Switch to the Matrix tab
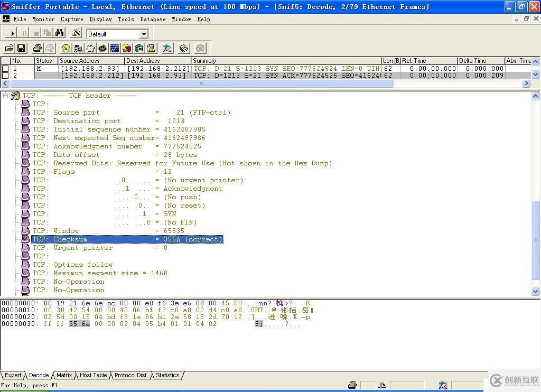The width and height of the screenshot is (541, 392). point(64,375)
